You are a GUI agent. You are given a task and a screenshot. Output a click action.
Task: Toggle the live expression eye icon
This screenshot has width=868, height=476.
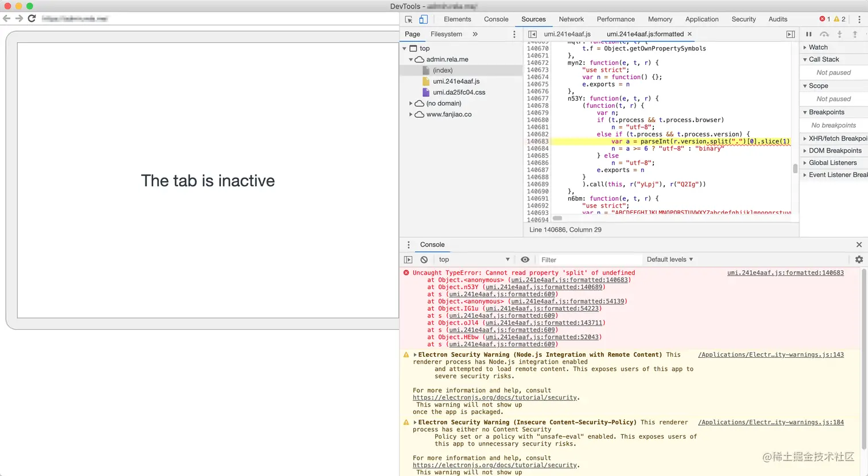[x=525, y=260]
